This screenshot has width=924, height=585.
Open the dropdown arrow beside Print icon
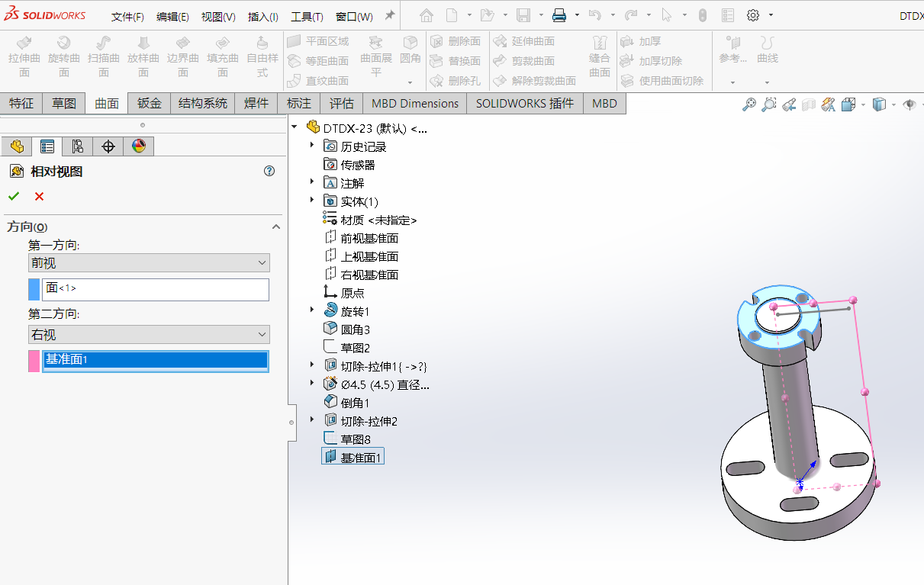point(577,15)
